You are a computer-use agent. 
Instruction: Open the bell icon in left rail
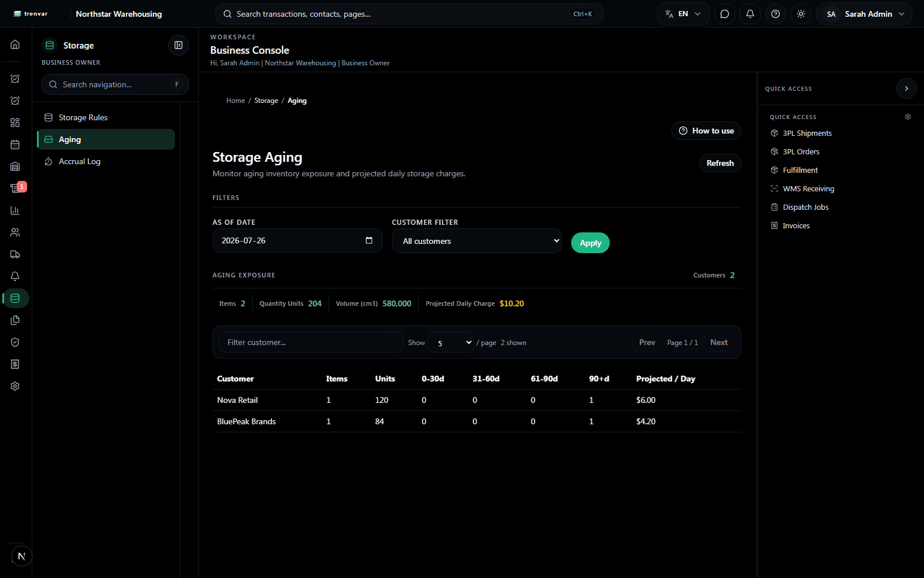pyautogui.click(x=15, y=276)
